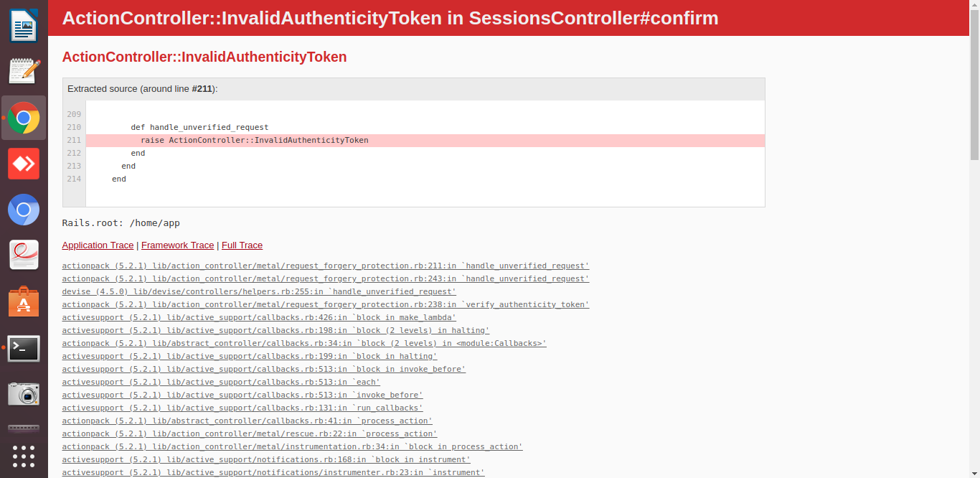
Task: Switch to the Framework Trace view
Action: click(x=177, y=245)
